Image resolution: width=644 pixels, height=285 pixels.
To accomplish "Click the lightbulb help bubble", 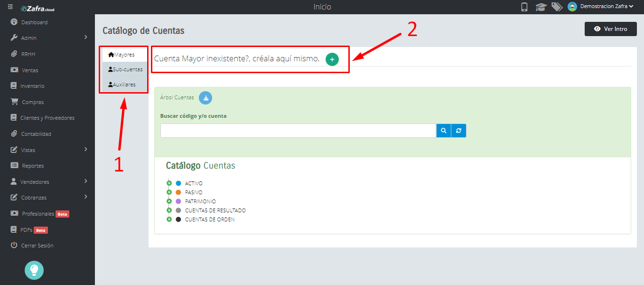I will click(x=34, y=270).
